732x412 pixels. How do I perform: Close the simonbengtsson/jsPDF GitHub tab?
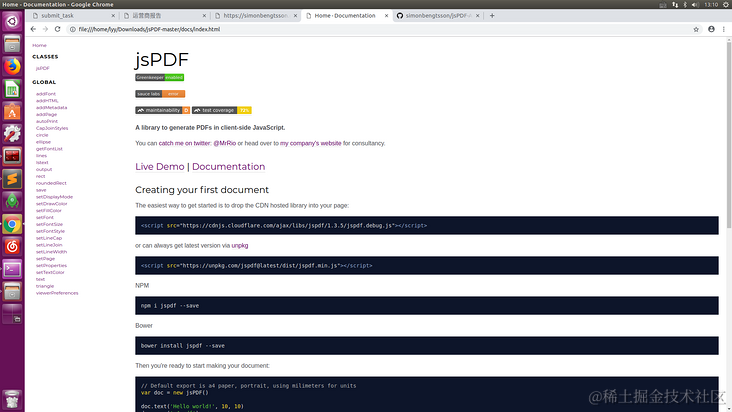477,15
